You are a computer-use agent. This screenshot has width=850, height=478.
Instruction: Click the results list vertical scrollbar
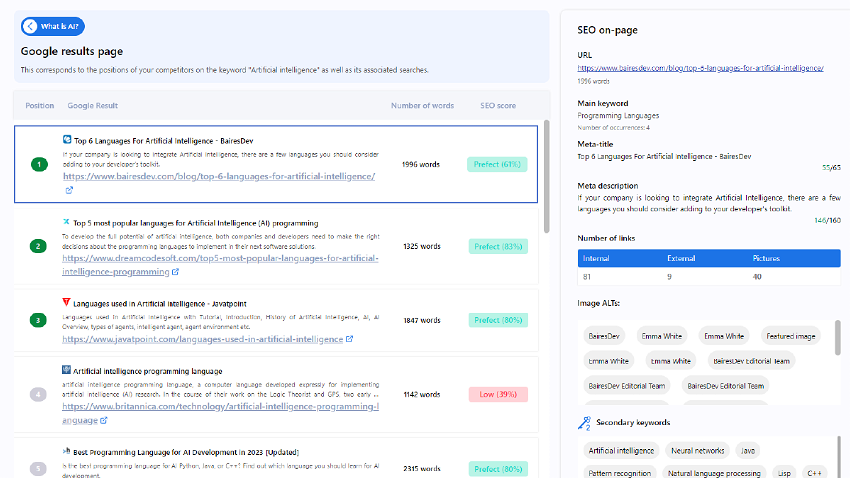[x=546, y=177]
